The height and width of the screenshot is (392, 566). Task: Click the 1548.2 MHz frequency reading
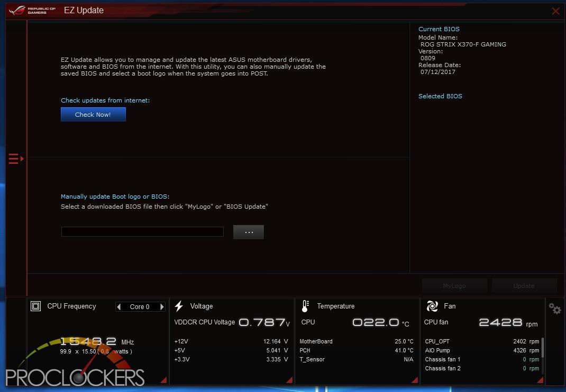pyautogui.click(x=97, y=341)
